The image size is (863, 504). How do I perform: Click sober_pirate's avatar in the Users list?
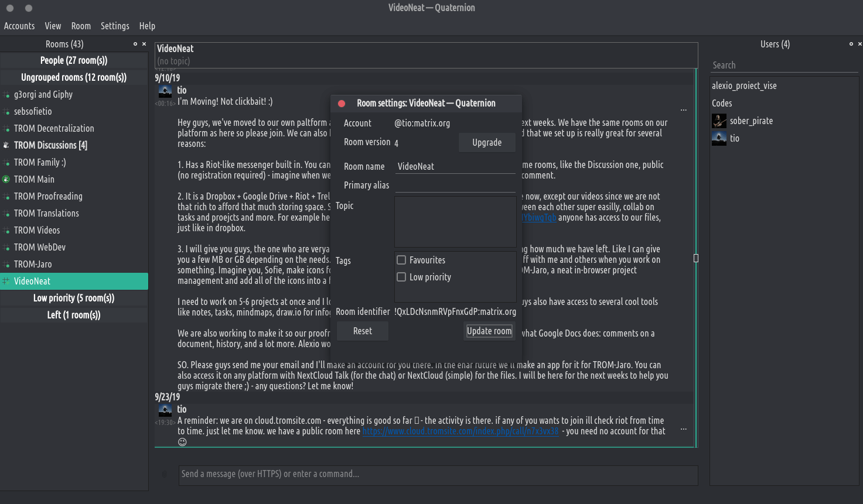coord(719,121)
